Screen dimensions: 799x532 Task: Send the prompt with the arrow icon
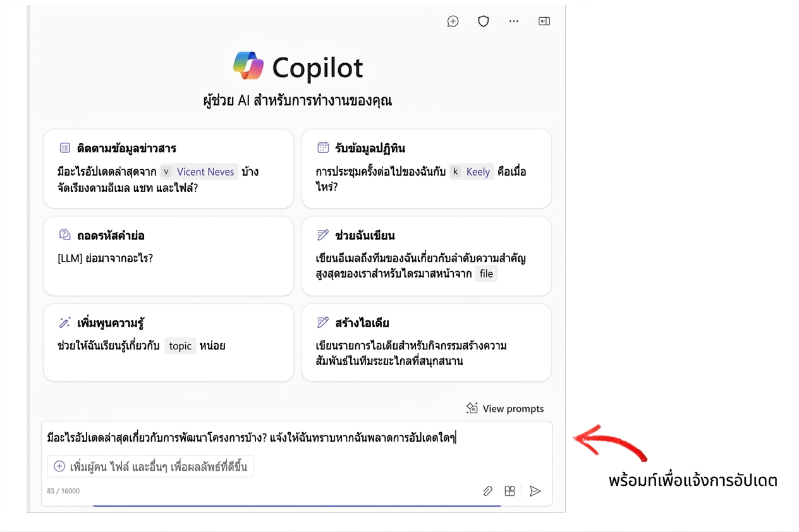535,491
